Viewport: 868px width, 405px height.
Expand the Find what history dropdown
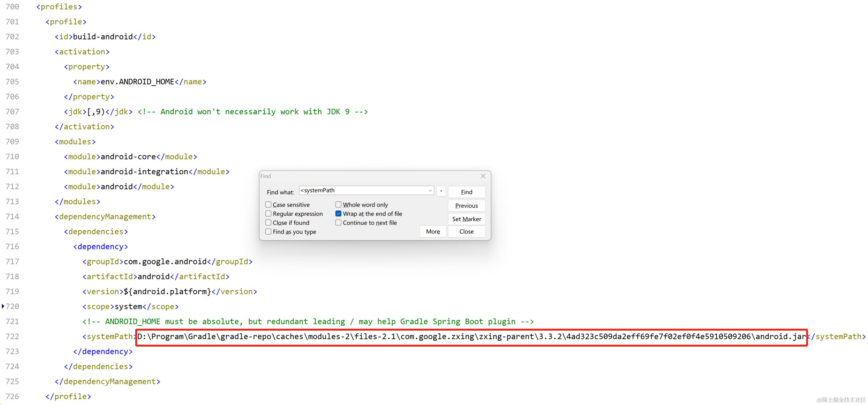pyautogui.click(x=430, y=190)
